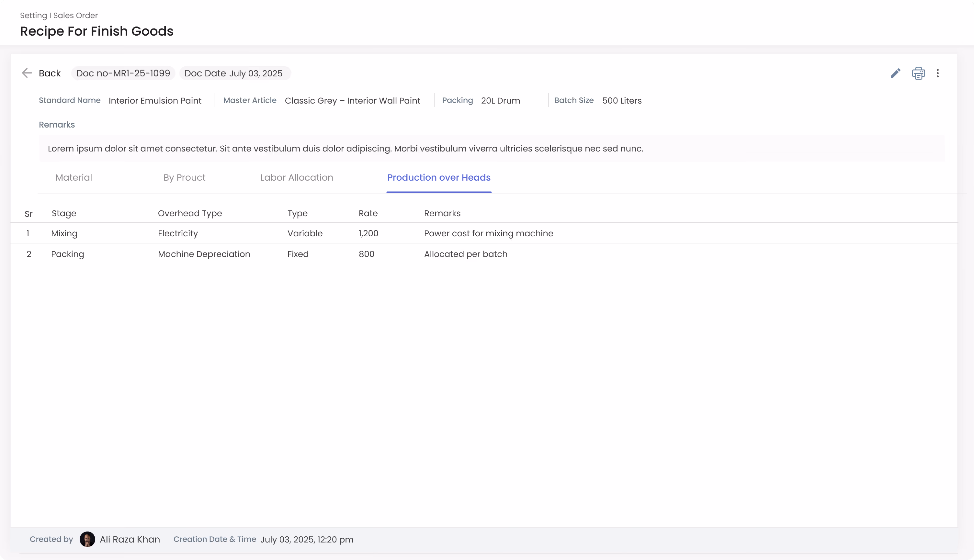Image resolution: width=974 pixels, height=560 pixels.
Task: Click the 800 rate value
Action: (366, 254)
